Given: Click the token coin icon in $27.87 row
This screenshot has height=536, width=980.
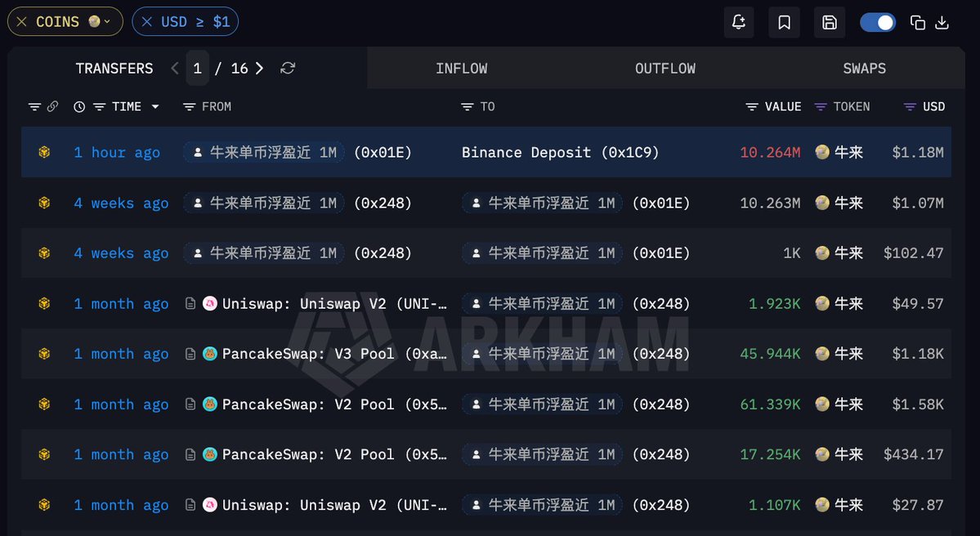Looking at the screenshot, I should pos(822,505).
